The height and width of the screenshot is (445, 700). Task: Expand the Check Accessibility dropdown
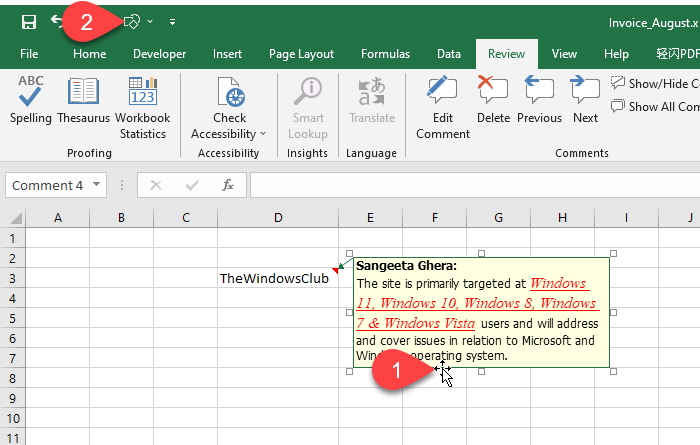263,134
